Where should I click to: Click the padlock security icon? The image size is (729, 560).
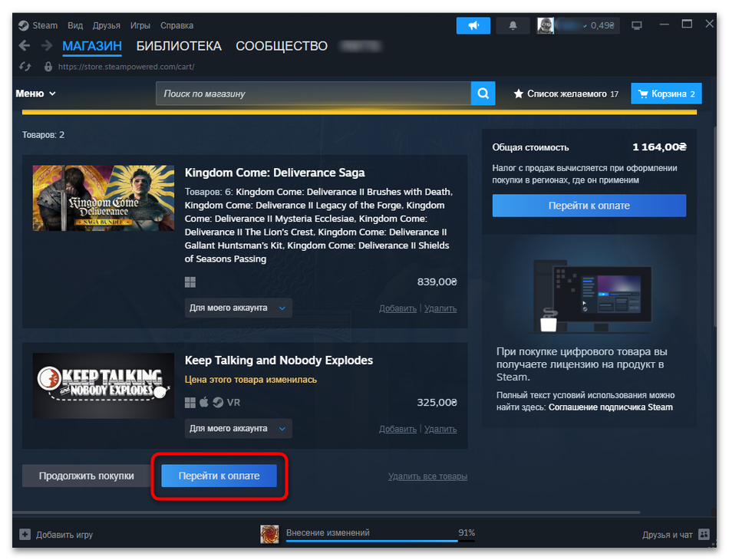(x=48, y=67)
